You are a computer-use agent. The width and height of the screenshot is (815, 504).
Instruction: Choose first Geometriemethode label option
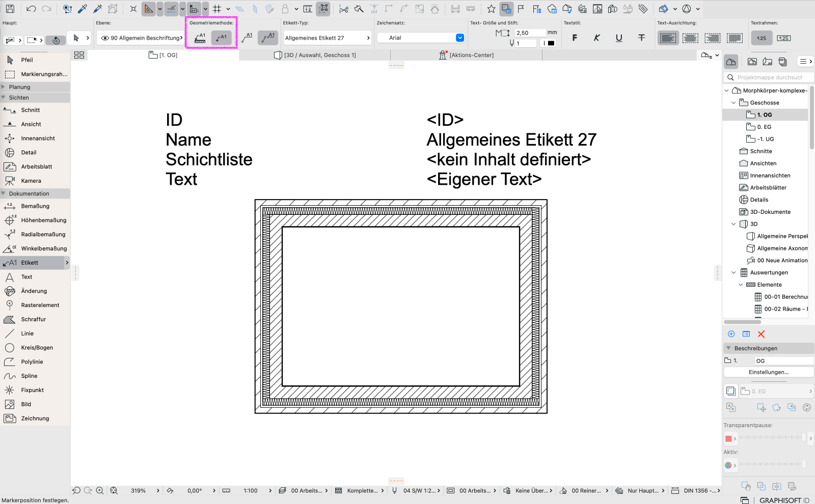pos(200,38)
